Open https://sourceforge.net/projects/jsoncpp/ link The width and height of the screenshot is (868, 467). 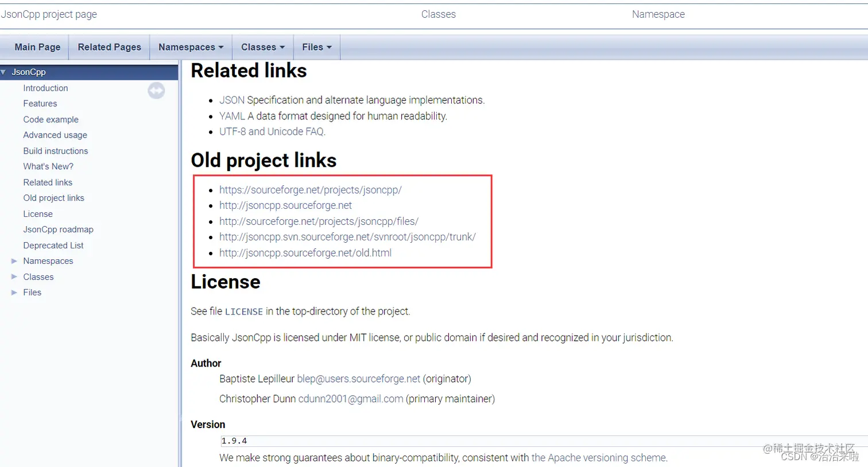311,190
